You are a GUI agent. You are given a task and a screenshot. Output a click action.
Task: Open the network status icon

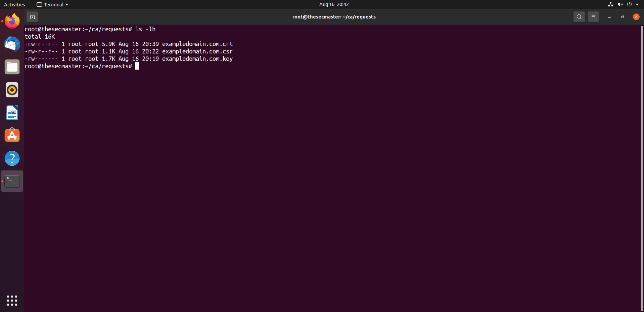point(610,4)
